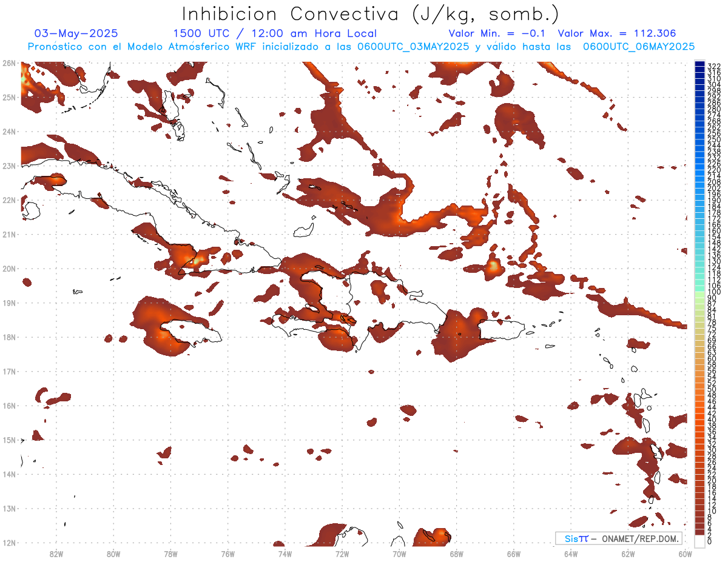
Task: Click the 80W longitude label
Action: [x=113, y=554]
